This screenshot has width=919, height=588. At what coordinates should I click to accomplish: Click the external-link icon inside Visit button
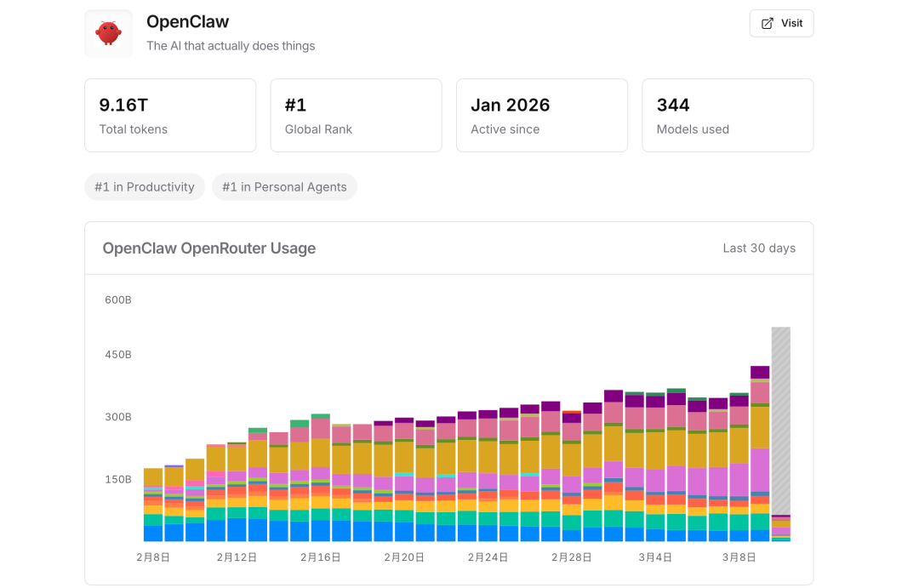tap(767, 24)
